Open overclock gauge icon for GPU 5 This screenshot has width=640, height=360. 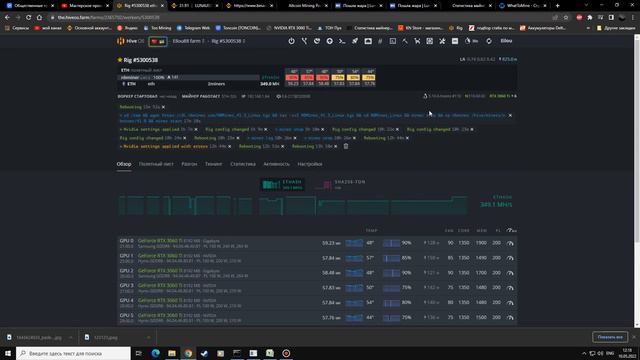click(x=510, y=318)
